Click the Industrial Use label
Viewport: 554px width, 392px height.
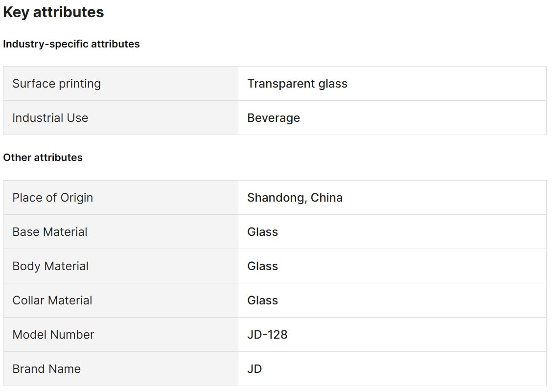coord(50,118)
